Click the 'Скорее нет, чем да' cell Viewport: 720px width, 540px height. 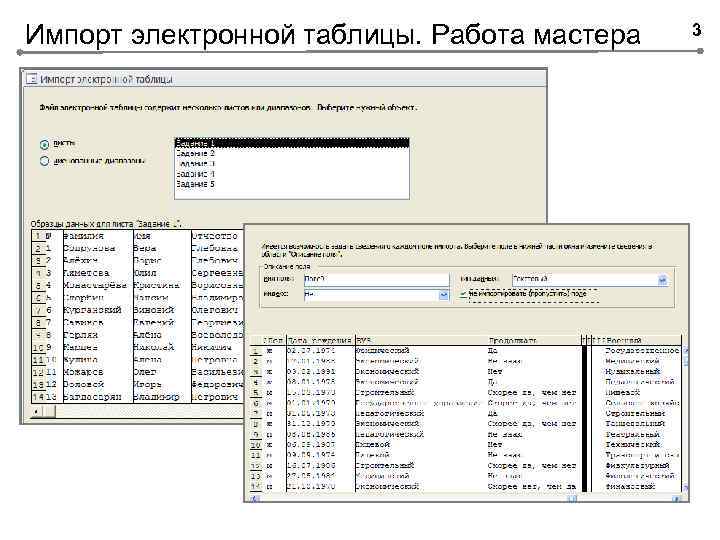532,486
